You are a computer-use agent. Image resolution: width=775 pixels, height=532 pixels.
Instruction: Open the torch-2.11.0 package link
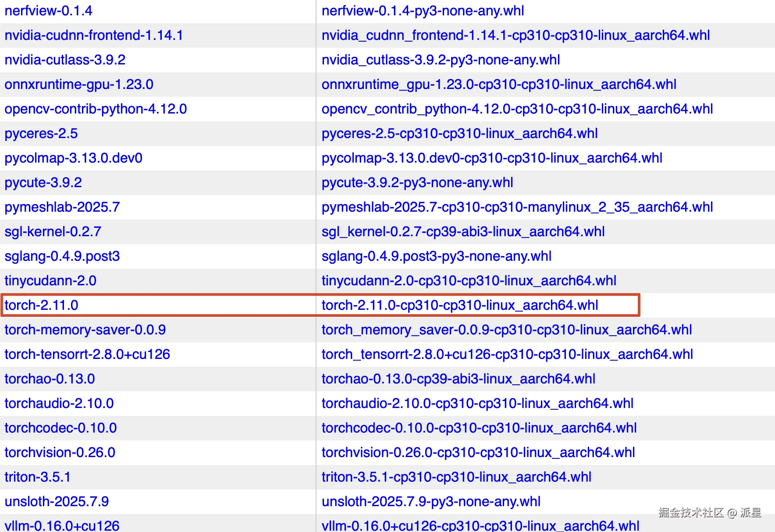41,305
